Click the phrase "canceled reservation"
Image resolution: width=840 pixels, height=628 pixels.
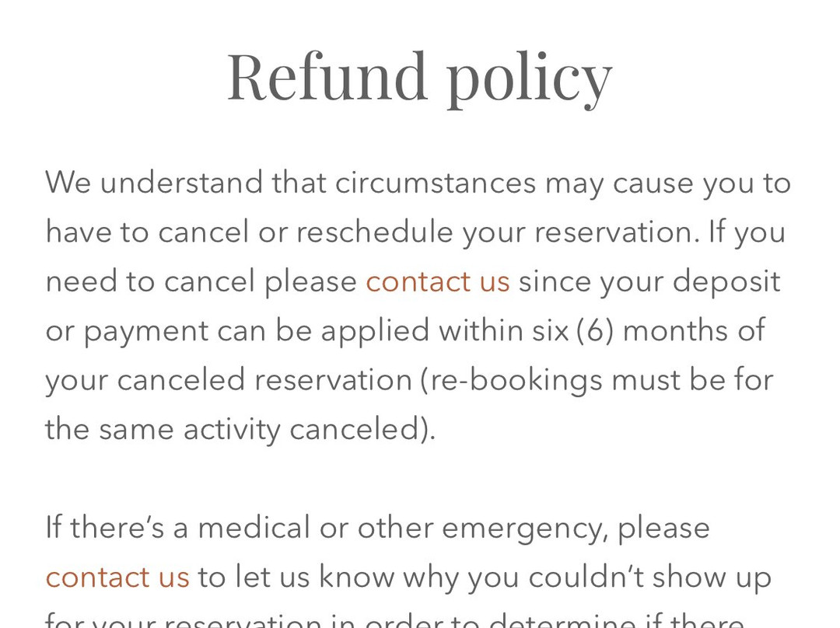[264, 380]
